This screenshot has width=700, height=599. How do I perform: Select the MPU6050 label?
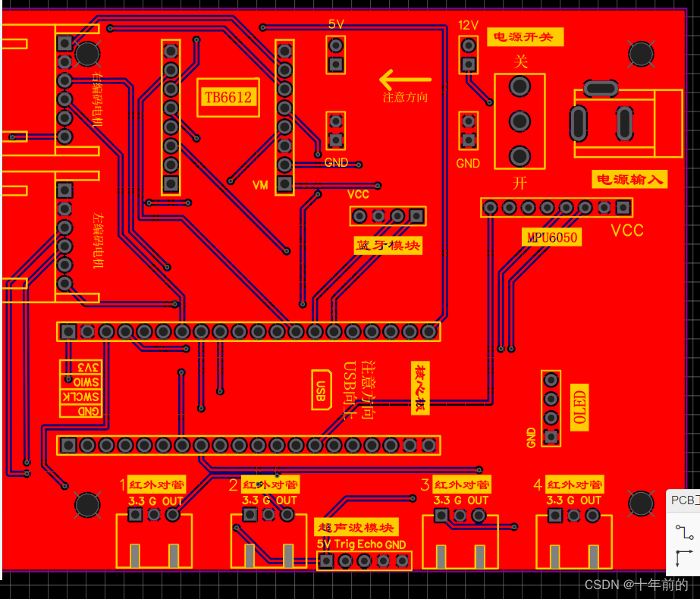click(x=552, y=237)
